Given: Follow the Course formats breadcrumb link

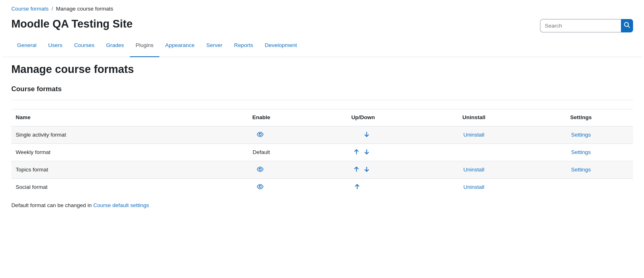Looking at the screenshot, I should [x=30, y=9].
